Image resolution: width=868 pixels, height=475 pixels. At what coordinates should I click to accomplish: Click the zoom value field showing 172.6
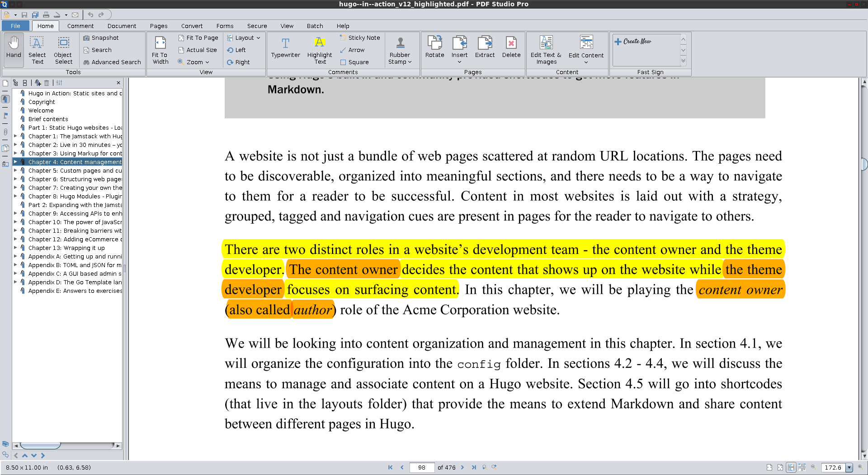pyautogui.click(x=833, y=467)
